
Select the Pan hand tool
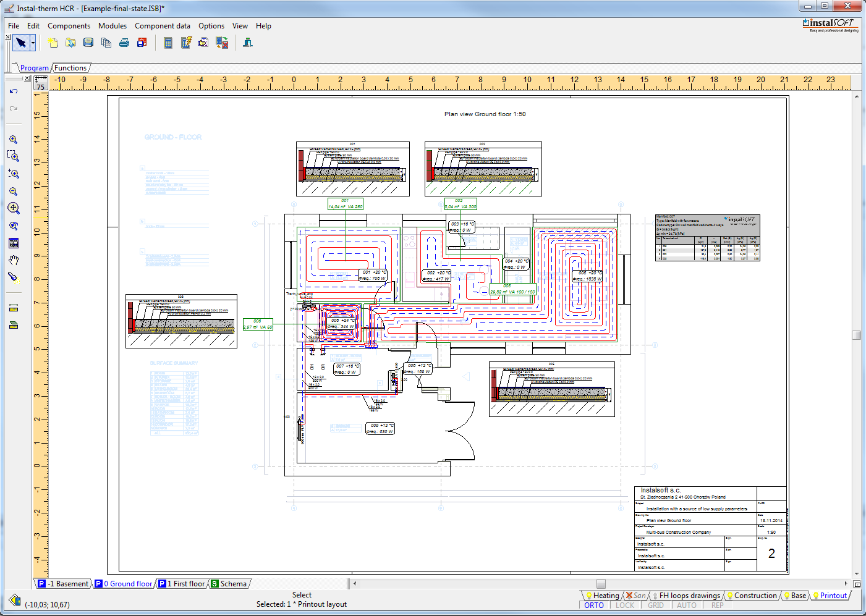point(14,259)
